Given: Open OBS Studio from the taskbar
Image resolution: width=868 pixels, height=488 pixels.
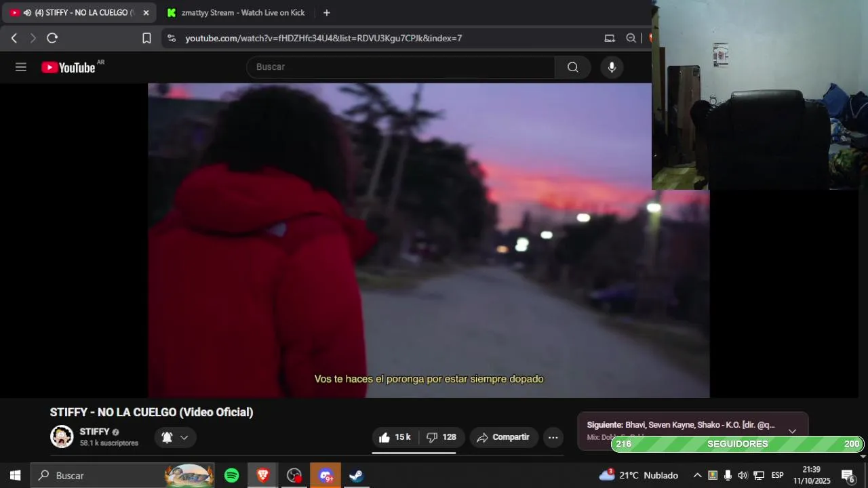Looking at the screenshot, I should (294, 475).
